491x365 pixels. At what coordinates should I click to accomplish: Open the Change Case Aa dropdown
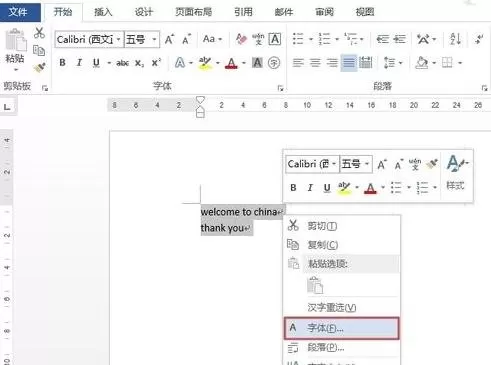tap(212, 39)
